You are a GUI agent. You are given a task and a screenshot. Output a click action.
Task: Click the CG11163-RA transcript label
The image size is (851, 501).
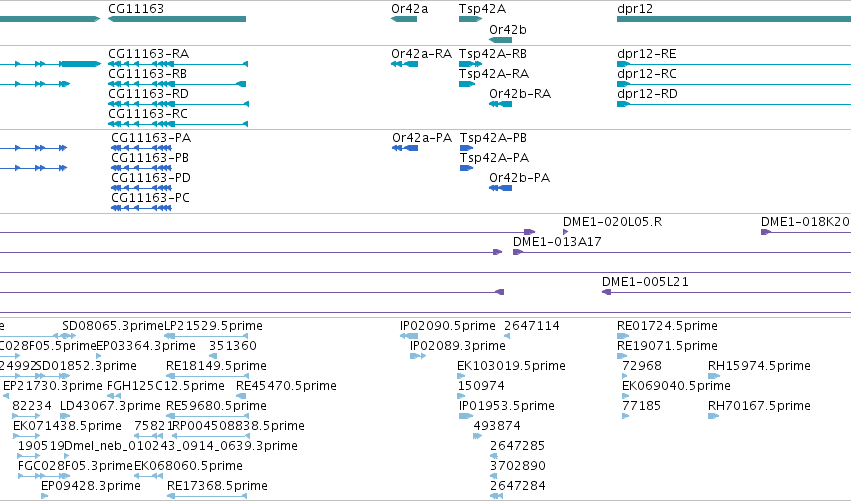coord(149,54)
